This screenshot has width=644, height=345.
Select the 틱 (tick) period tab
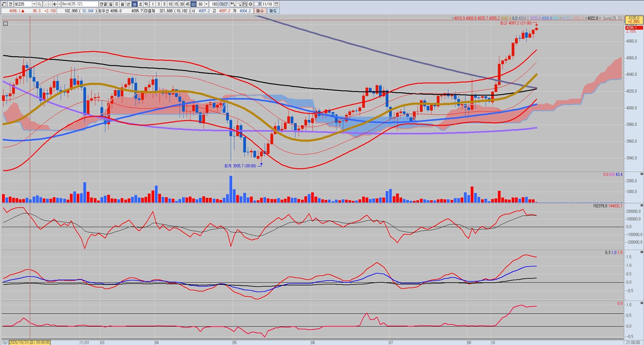pyautogui.click(x=146, y=4)
